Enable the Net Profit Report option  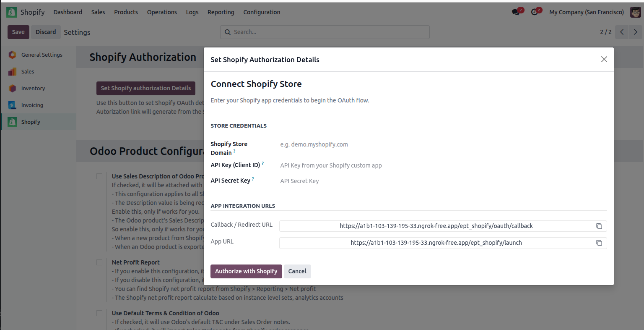pos(99,262)
